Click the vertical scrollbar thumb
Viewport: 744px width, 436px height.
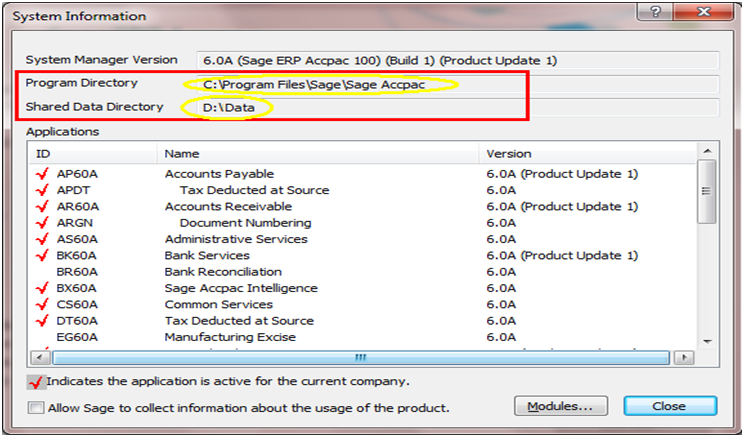coord(707,192)
